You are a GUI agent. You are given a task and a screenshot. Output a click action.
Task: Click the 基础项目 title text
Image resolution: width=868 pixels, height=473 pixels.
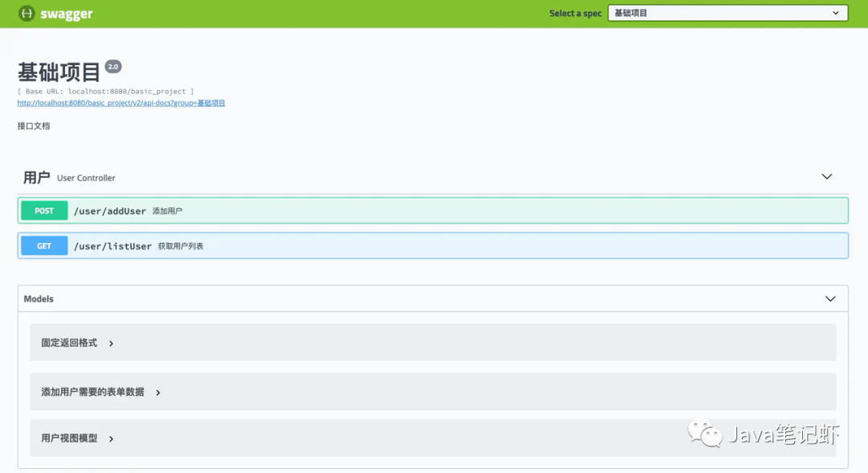(59, 72)
